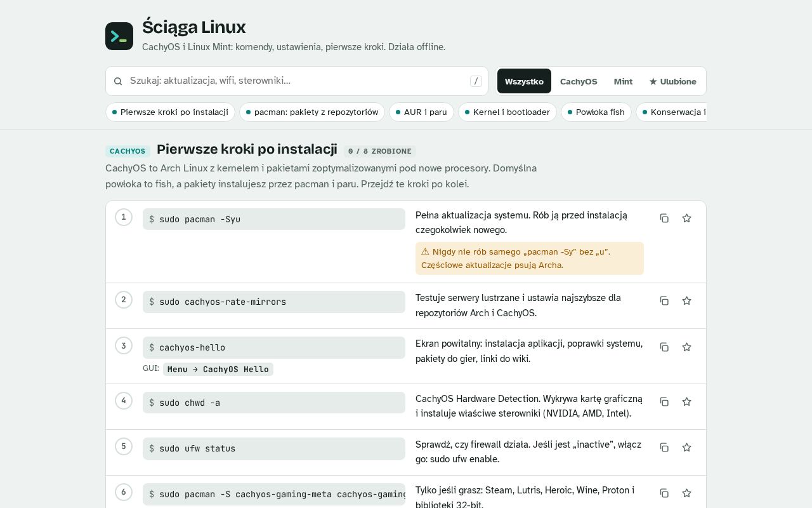
Task: Go to 'Powłoka fish' section
Action: [x=596, y=112]
